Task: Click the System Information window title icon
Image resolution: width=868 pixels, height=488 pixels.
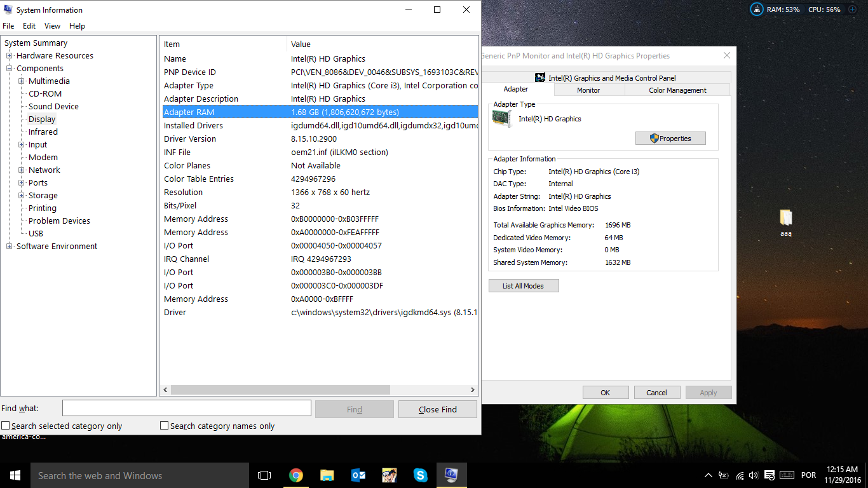Action: click(8, 10)
